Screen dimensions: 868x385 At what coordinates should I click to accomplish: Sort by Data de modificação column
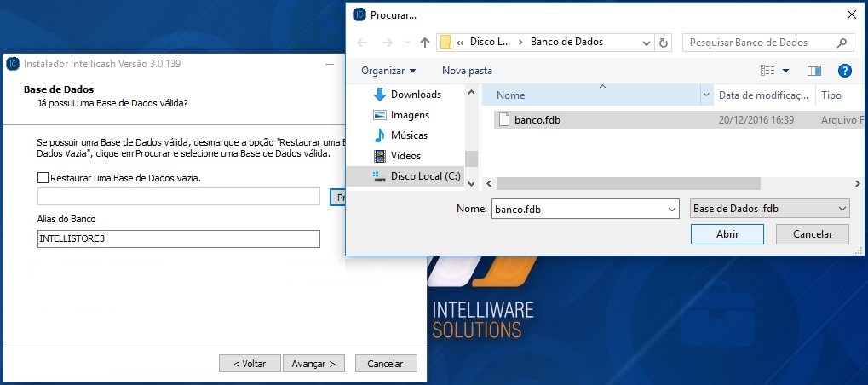pos(764,95)
